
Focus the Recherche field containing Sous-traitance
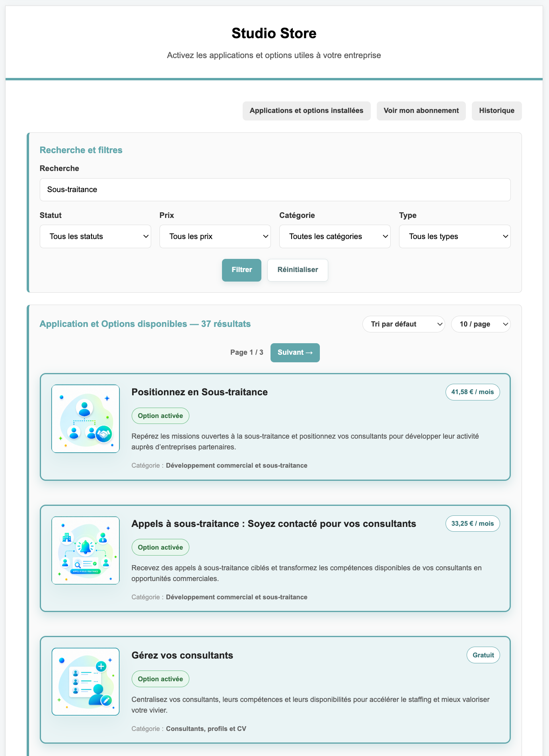click(x=275, y=190)
